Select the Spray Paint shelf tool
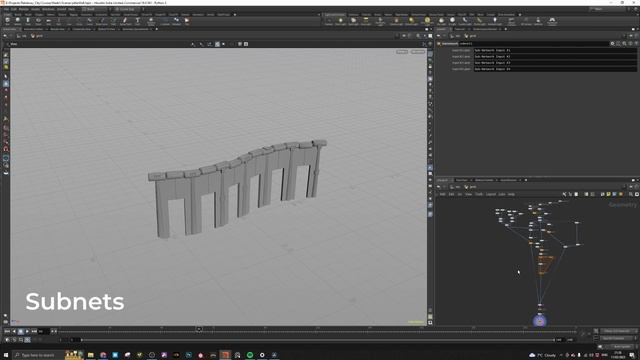640x360 pixels. (x=125, y=21)
